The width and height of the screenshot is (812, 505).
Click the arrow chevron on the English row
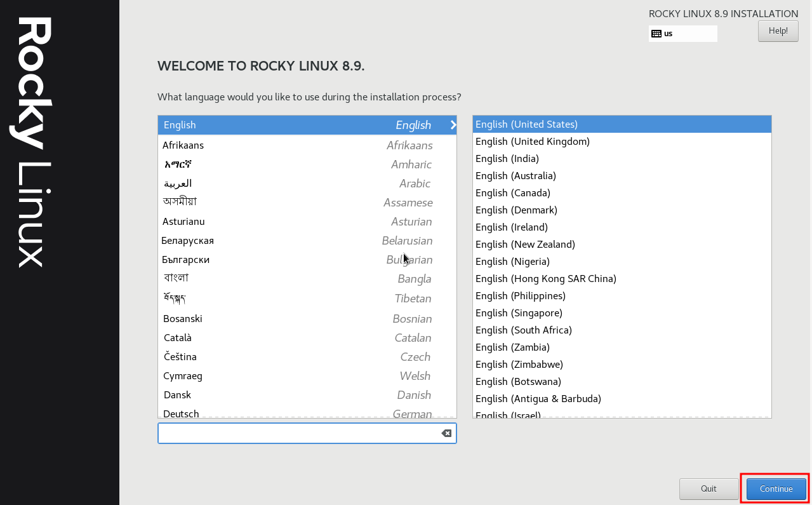[453, 125]
